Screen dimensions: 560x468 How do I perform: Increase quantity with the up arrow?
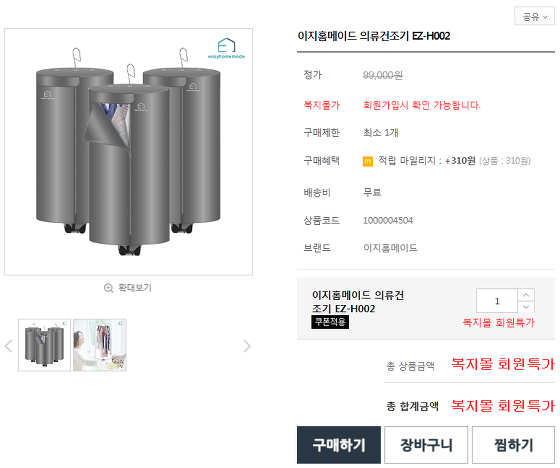click(526, 295)
